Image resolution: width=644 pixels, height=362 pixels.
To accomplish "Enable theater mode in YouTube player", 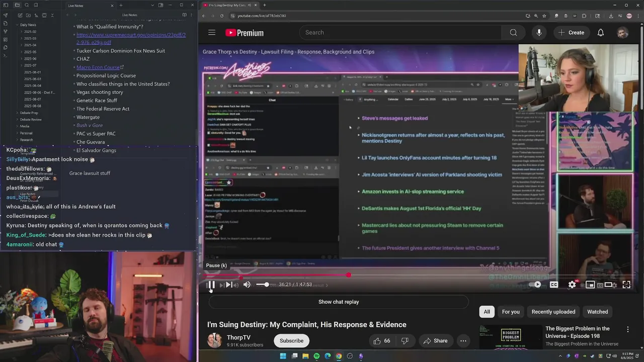I will 608,285.
